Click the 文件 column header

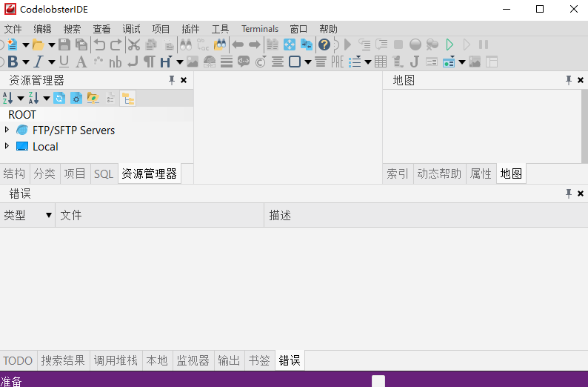(x=160, y=215)
